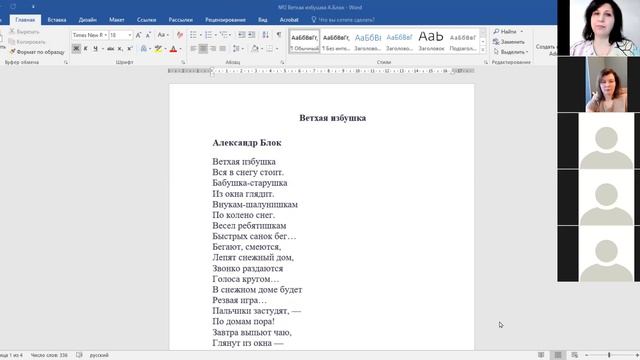Toggle show paragraph marks (¶)

point(279,35)
